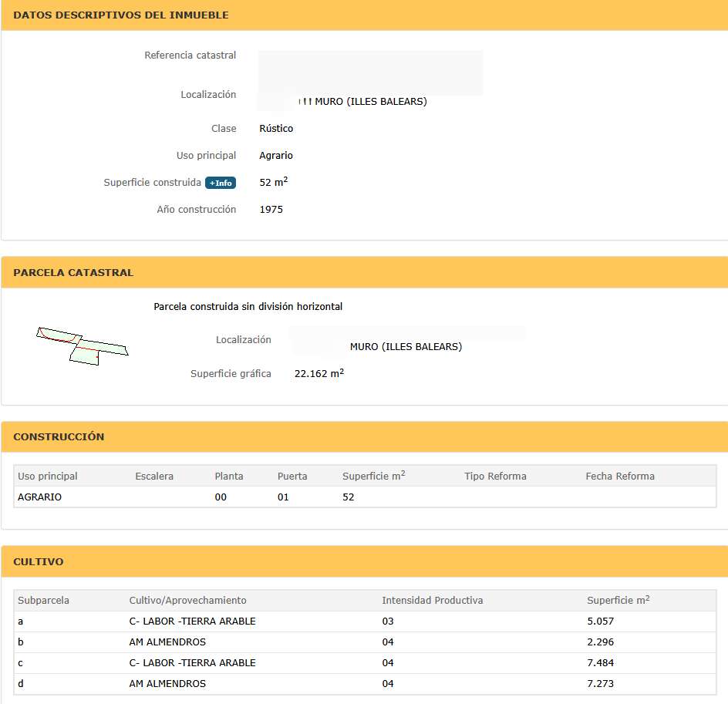Image resolution: width=728 pixels, height=704 pixels.
Task: Select subparcela d AM ALMENDROS row
Action: (x=365, y=684)
